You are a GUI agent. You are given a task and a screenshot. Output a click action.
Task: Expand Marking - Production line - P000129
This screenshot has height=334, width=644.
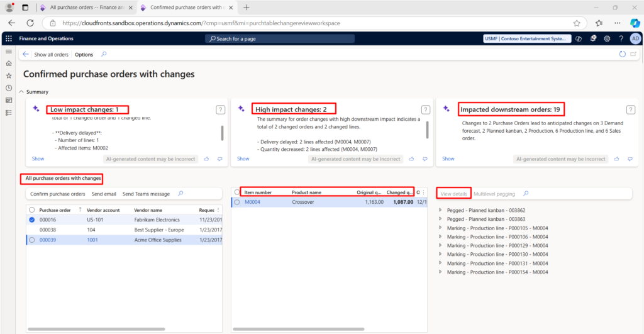pos(440,245)
